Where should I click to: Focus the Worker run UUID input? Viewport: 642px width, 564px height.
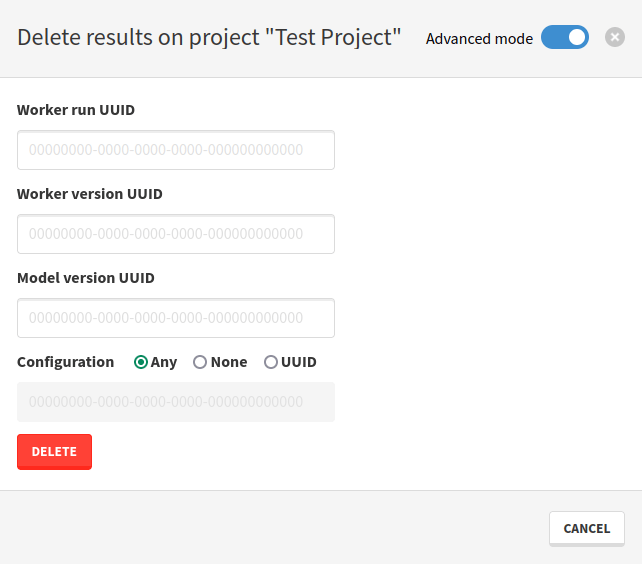pyautogui.click(x=176, y=150)
